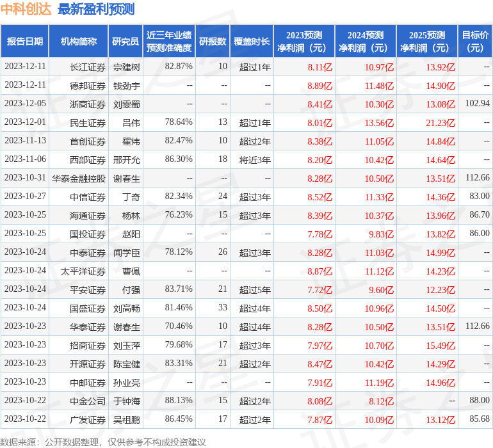Click coverage duration 超过5年

click(255, 290)
